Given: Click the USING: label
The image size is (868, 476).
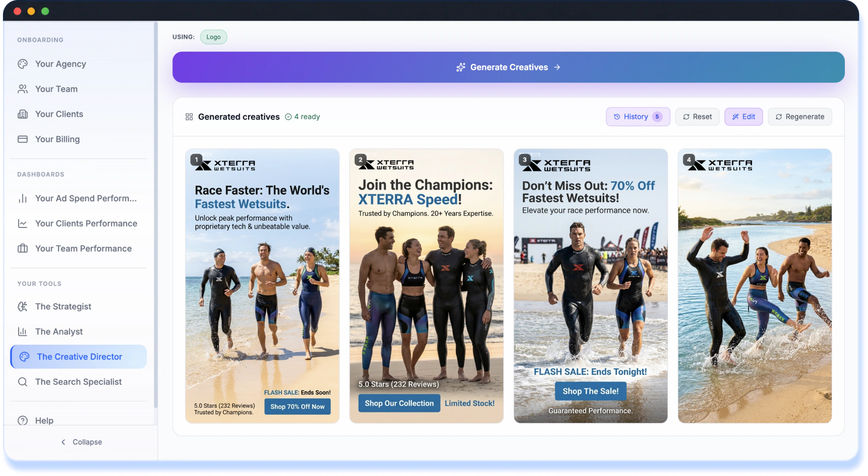Looking at the screenshot, I should click(183, 37).
